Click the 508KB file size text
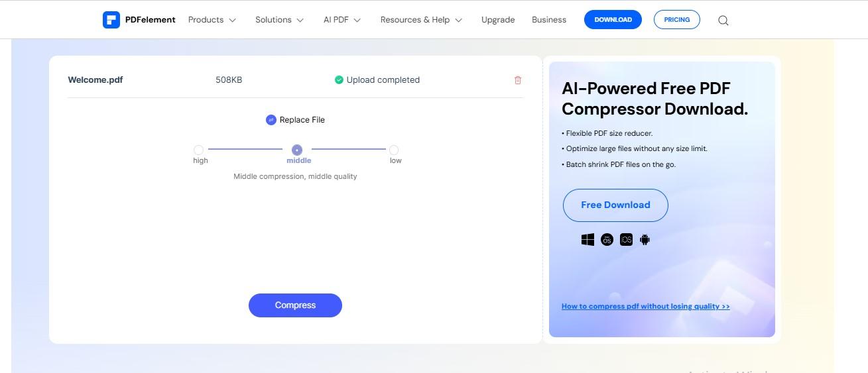 pos(229,80)
